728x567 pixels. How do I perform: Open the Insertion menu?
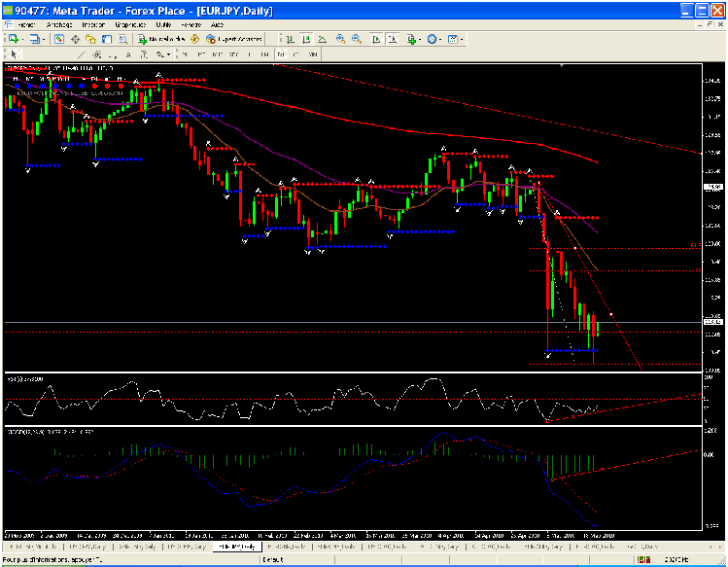pos(93,24)
